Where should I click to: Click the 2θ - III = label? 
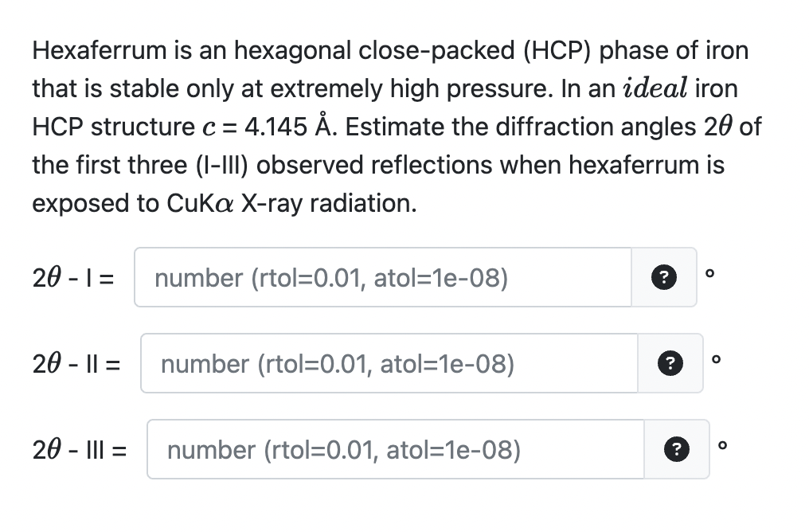pyautogui.click(x=80, y=450)
